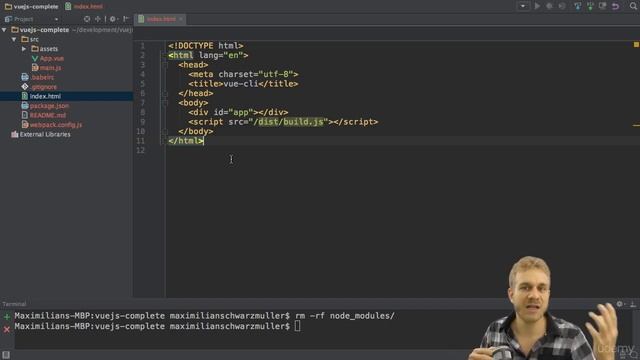
Task: Click fold marker at closing head tag
Action: coord(165,93)
